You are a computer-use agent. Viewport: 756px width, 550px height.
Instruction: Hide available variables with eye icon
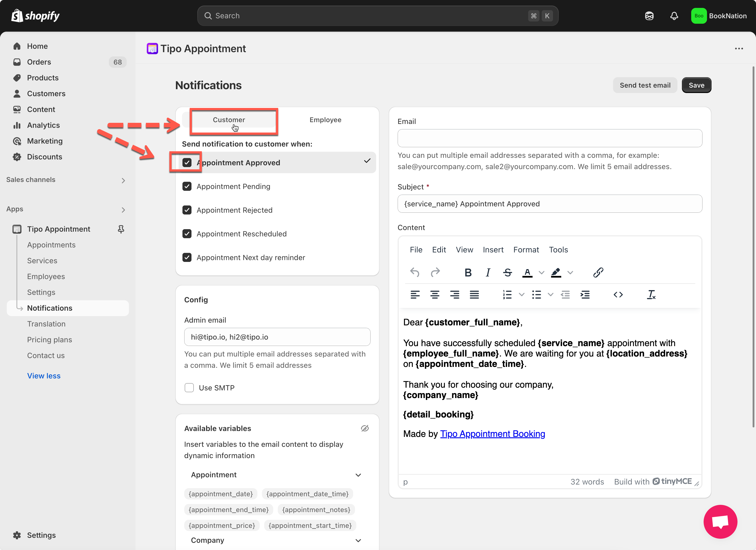click(365, 428)
